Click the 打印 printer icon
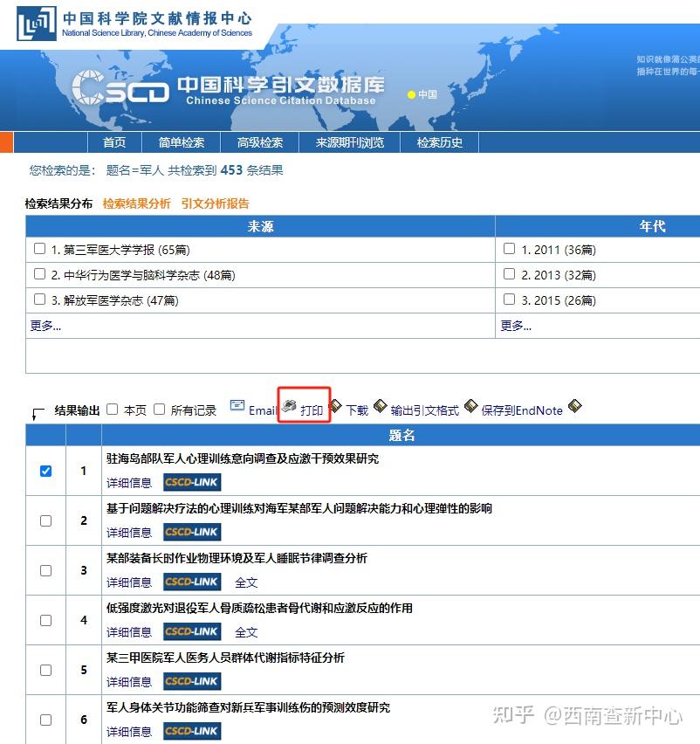 (x=288, y=404)
